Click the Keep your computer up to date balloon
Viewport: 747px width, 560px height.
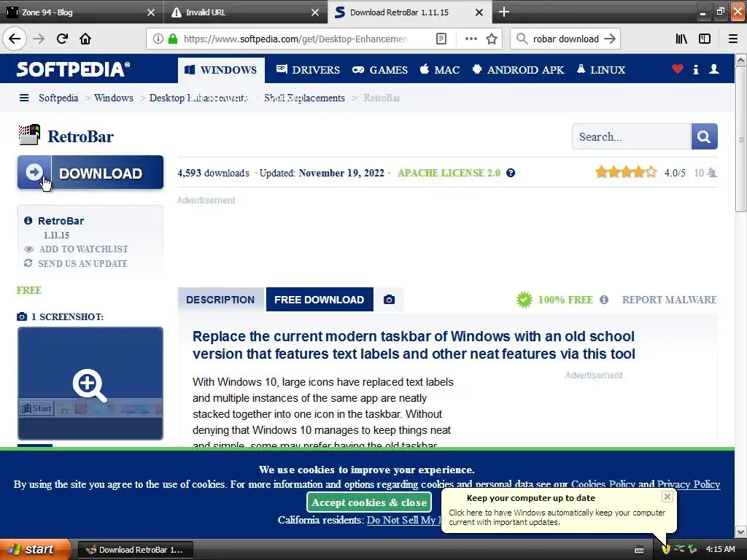coord(558,510)
